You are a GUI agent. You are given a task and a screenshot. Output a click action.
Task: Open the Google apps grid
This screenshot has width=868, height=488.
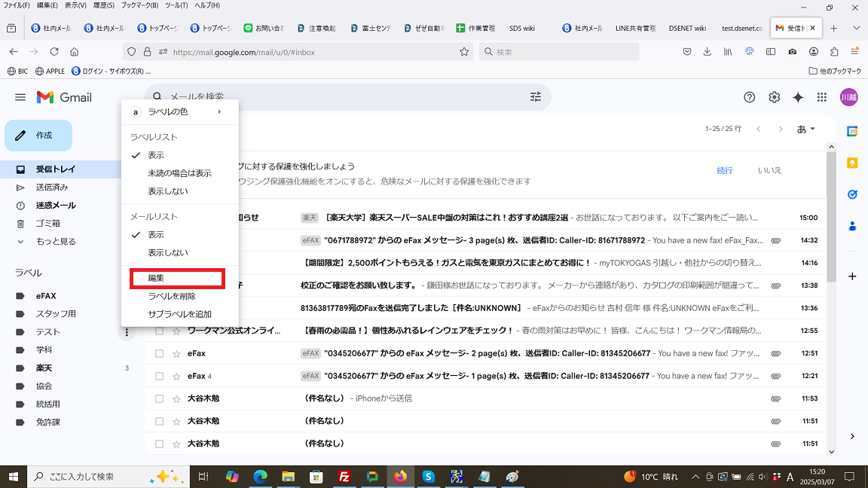[x=822, y=97]
